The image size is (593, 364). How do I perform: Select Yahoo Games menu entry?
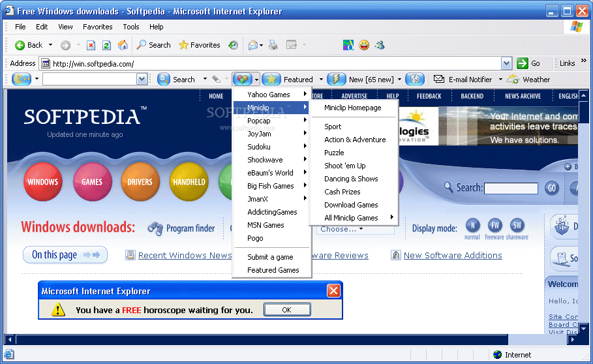tap(272, 95)
